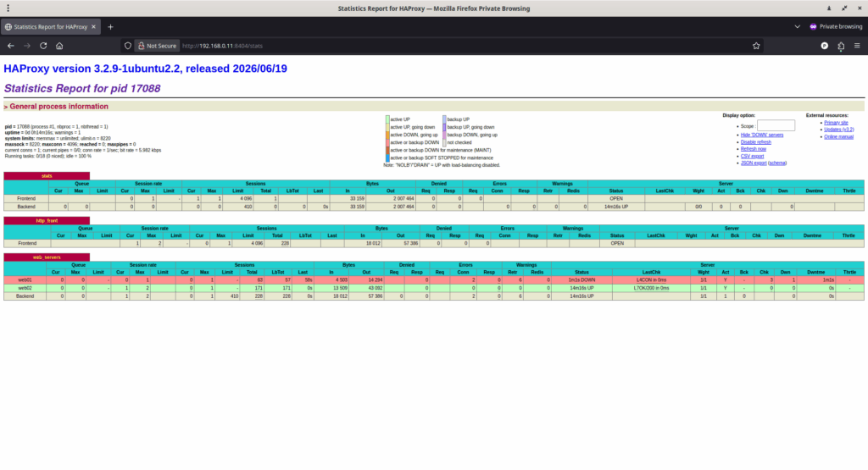
Task: Open the Updates (v3.2) link
Action: click(838, 130)
